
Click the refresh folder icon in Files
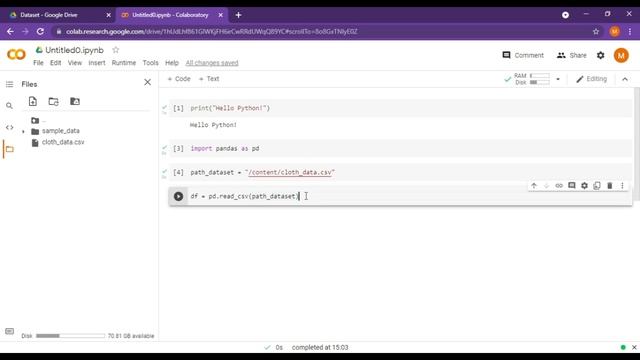tap(53, 101)
